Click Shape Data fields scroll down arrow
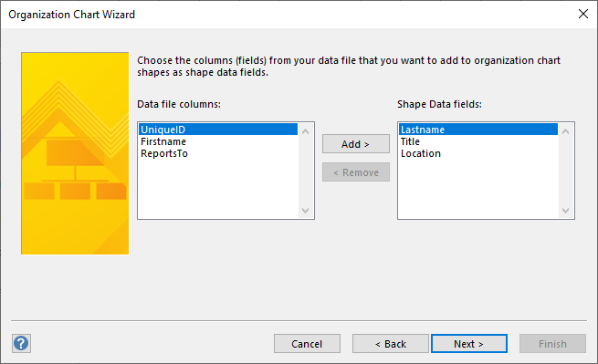The height and width of the screenshot is (364, 598). (565, 211)
